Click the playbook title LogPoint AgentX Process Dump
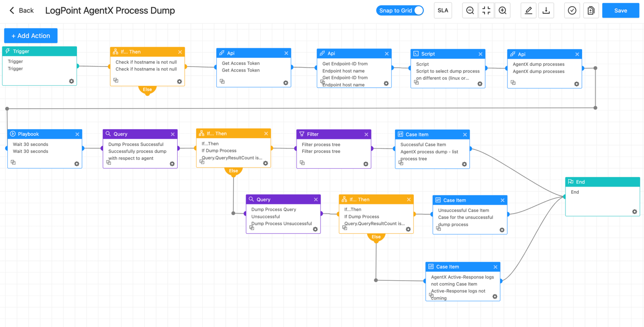This screenshot has width=644, height=327. [110, 10]
